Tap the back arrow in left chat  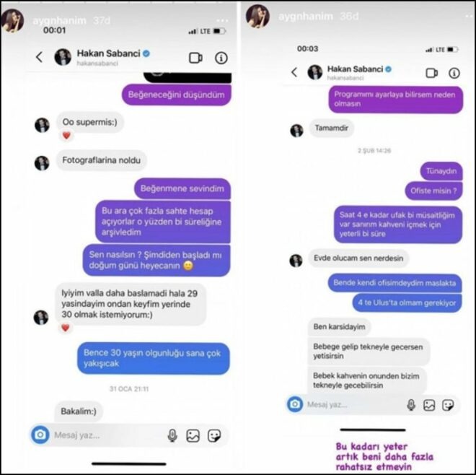point(39,57)
